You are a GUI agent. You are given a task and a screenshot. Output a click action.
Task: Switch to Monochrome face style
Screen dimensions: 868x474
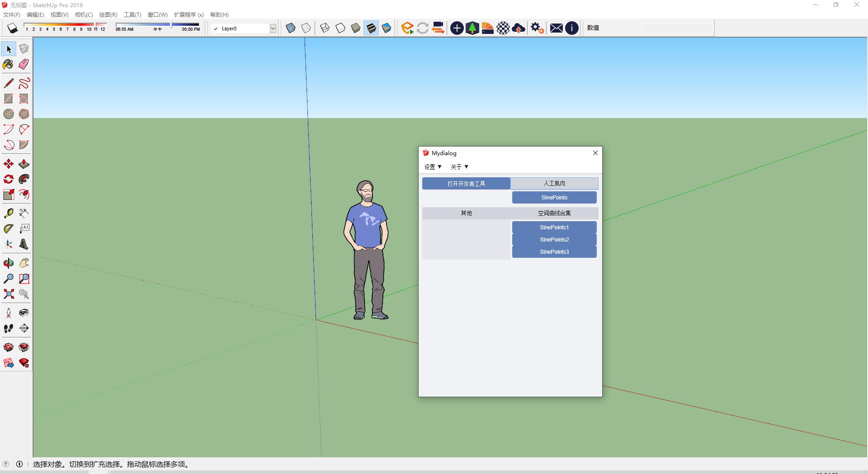[387, 28]
